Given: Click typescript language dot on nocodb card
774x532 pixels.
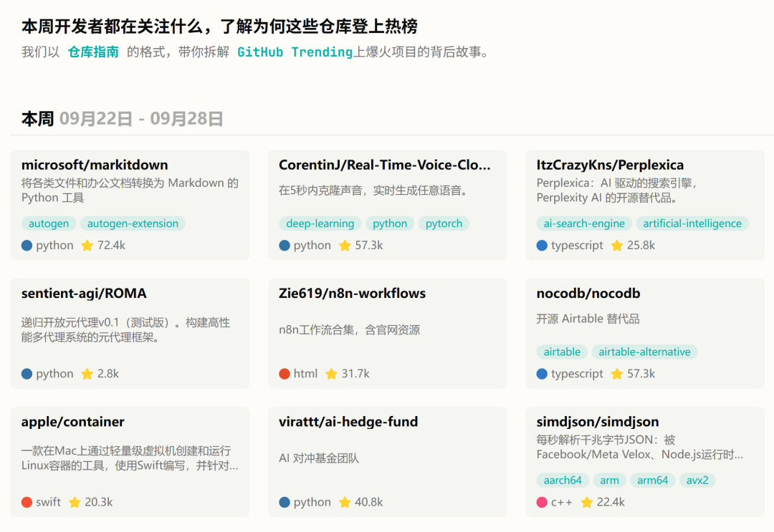Looking at the screenshot, I should coord(542,374).
